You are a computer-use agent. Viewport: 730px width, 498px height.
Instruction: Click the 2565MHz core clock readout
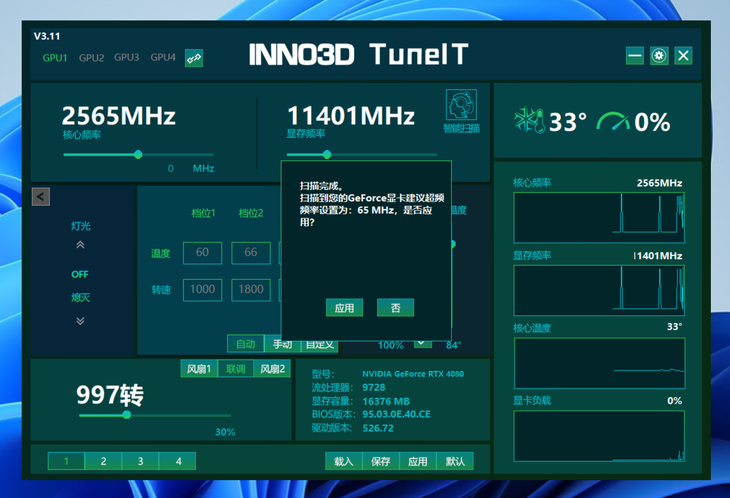coord(119,115)
